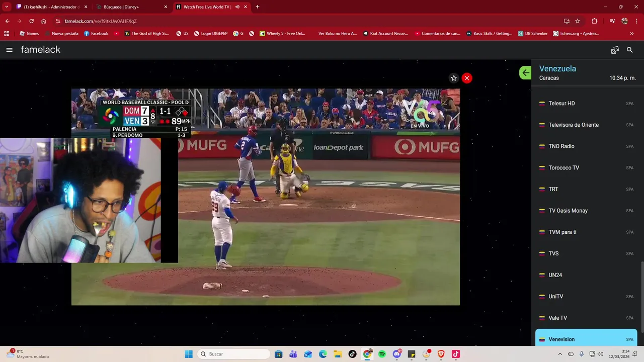Open File Explorer from the taskbar
Screen dimensions: 644x362
pos(338,354)
